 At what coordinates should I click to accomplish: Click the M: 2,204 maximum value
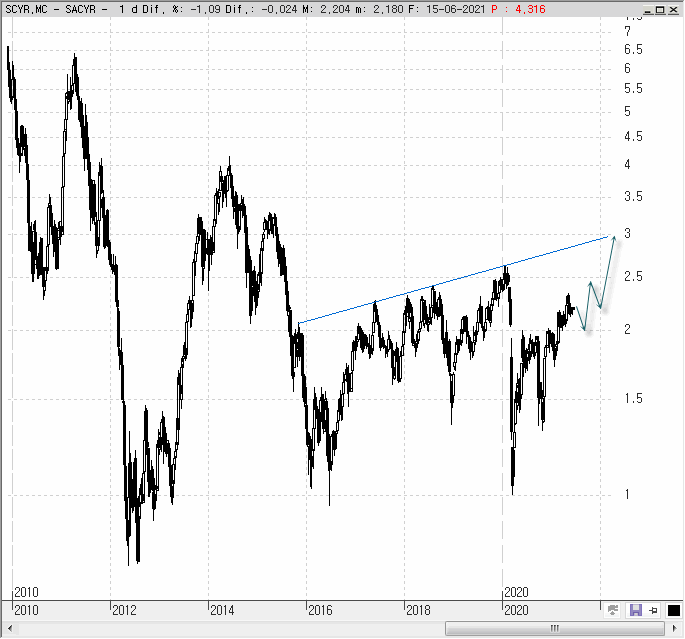(327, 9)
